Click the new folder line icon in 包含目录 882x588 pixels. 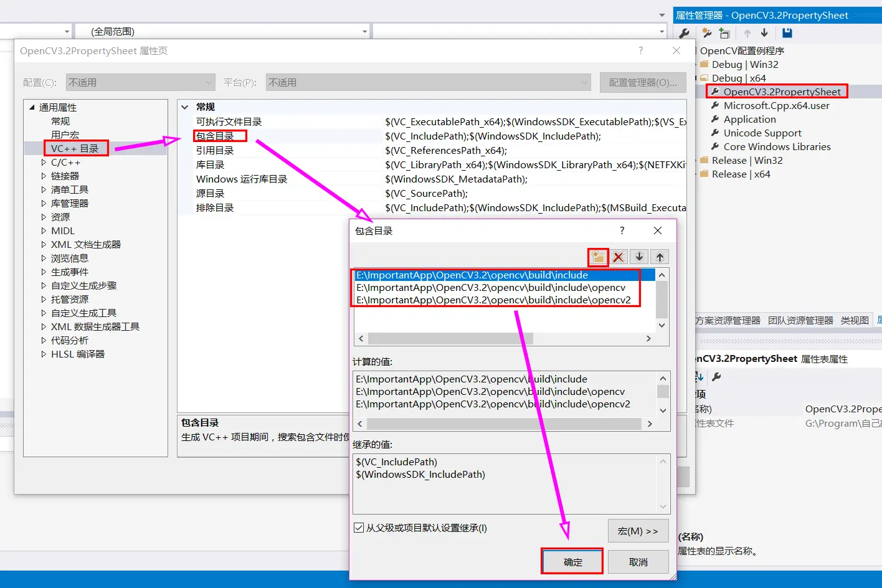(x=599, y=257)
